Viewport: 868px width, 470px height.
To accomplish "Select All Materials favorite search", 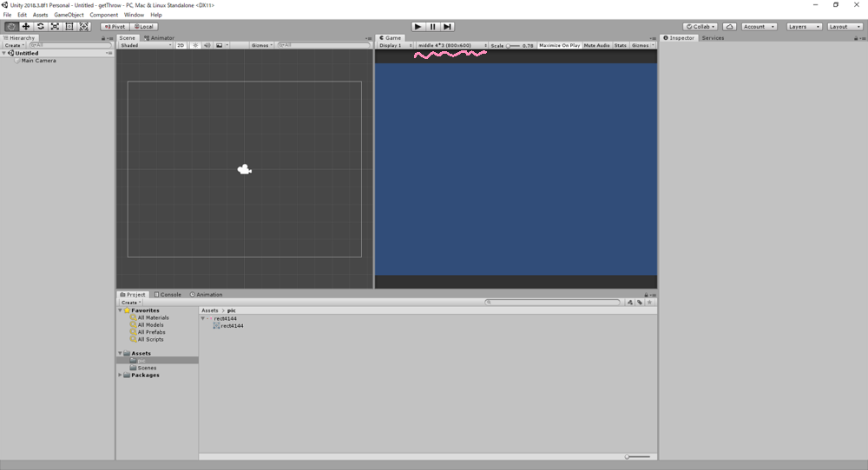I will (x=149, y=318).
